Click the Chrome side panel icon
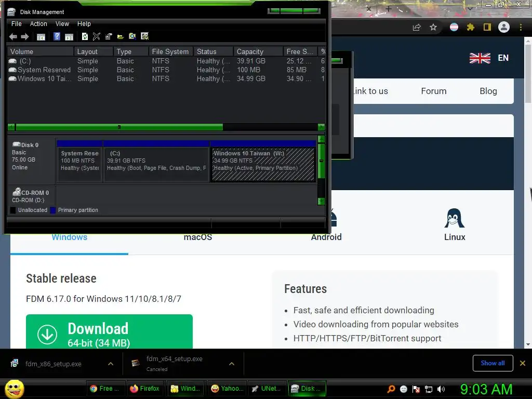This screenshot has width=532, height=399. click(487, 27)
